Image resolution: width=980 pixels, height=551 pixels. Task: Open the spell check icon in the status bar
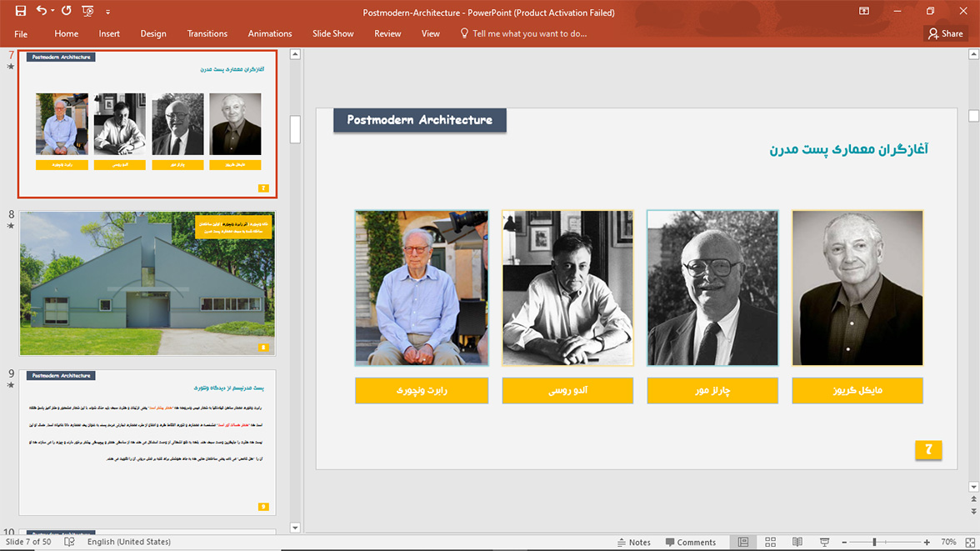point(69,542)
